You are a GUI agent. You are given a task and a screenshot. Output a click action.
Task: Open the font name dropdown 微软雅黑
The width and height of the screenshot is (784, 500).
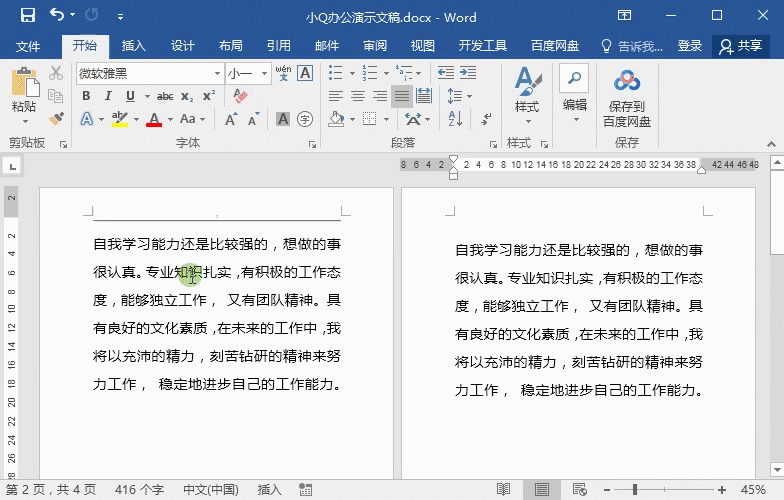click(x=217, y=73)
